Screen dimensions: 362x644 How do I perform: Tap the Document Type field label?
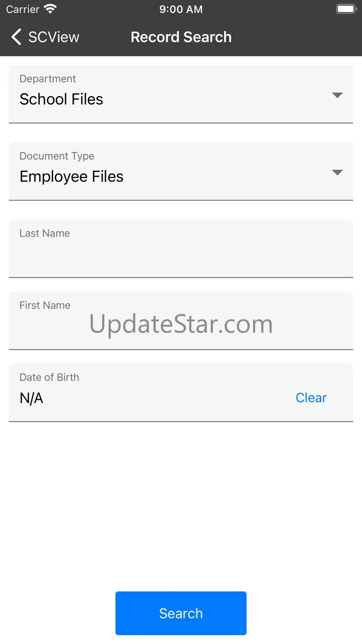tap(57, 156)
